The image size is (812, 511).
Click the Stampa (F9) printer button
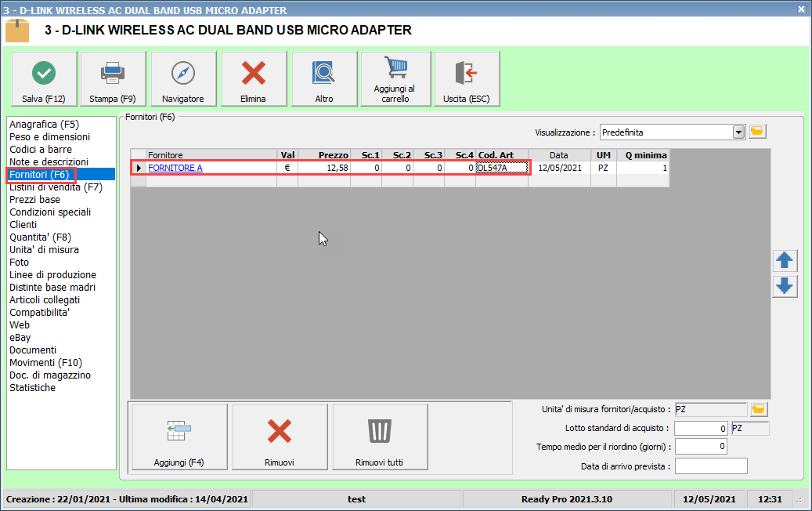[113, 79]
